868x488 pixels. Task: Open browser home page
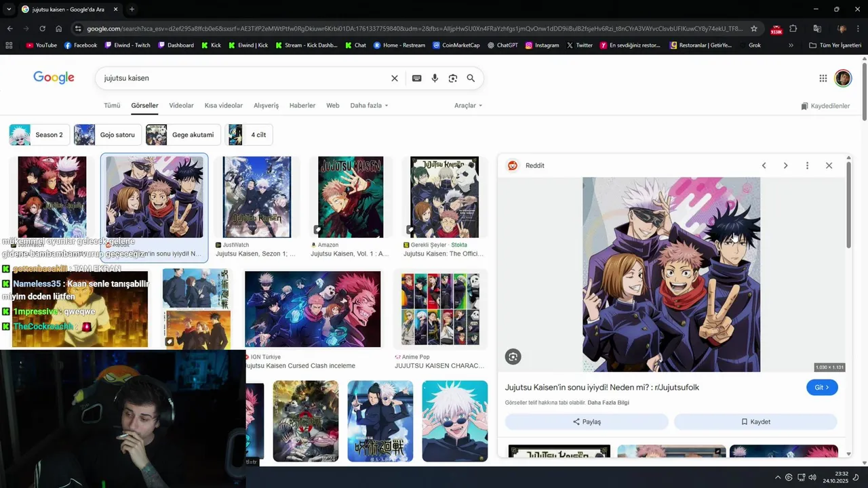point(58,28)
